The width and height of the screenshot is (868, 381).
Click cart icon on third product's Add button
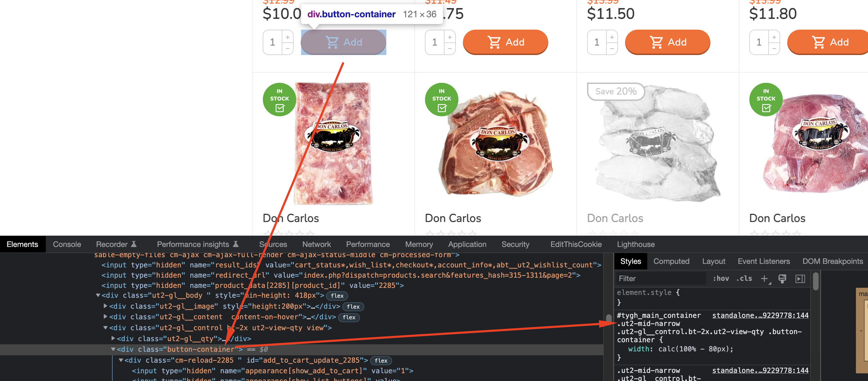coord(656,42)
